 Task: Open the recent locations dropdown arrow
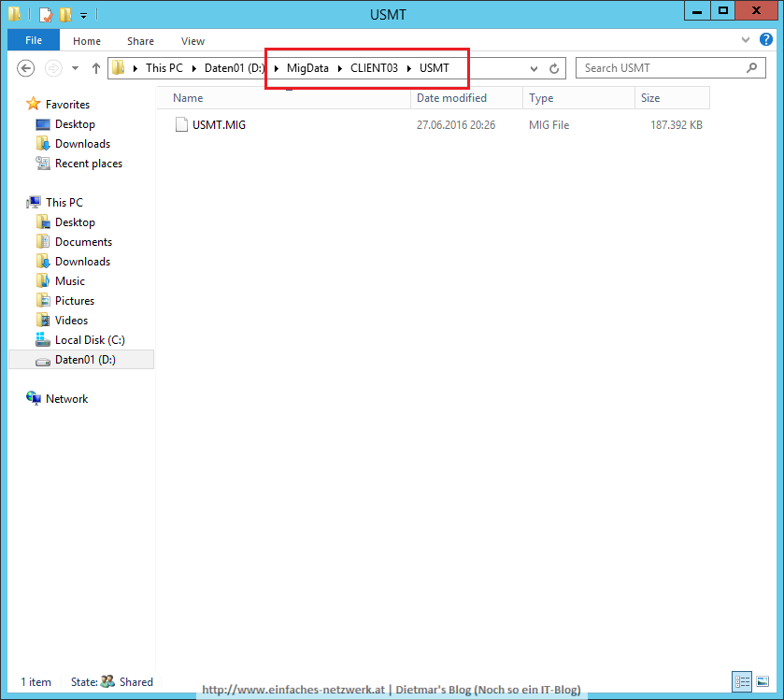coord(75,68)
